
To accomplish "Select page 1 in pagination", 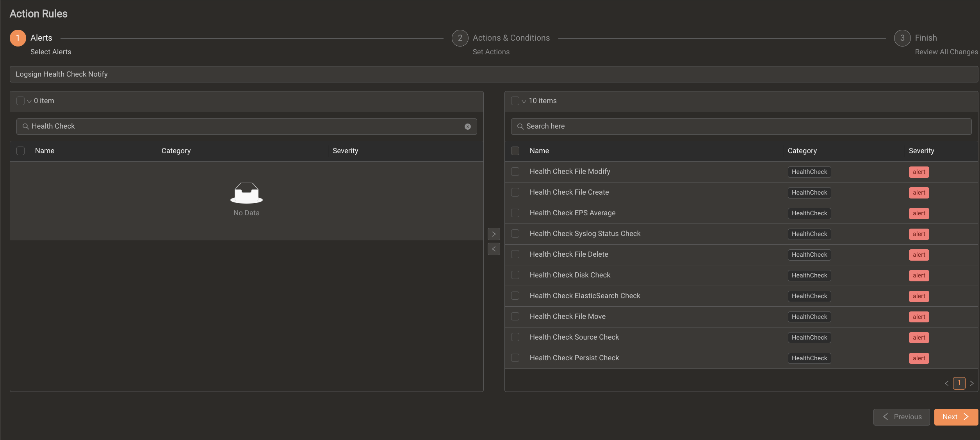I will click(x=959, y=383).
